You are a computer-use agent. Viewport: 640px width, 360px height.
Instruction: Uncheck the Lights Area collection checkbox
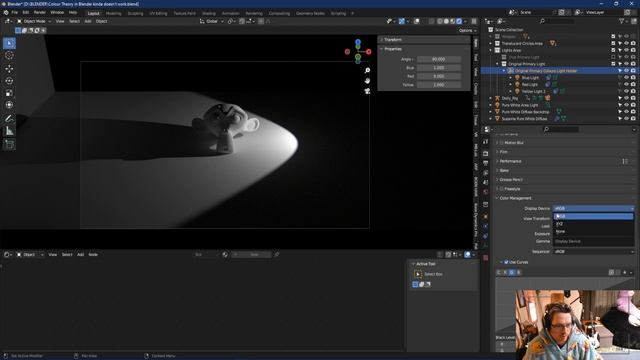click(613, 50)
